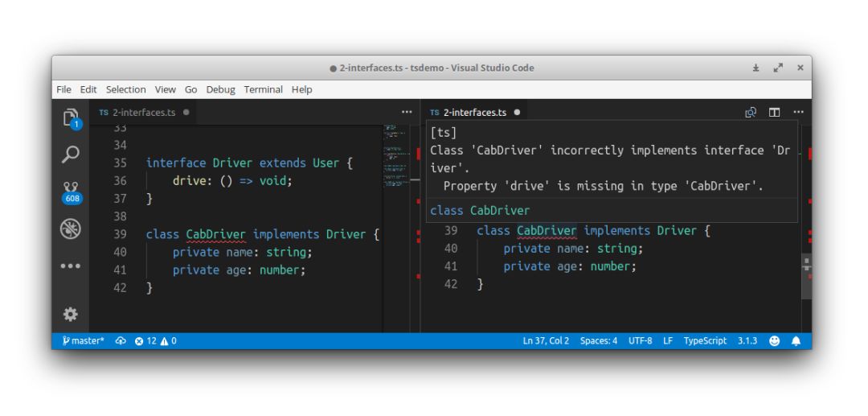Click the master branch indicator
The width and height of the screenshot is (868, 416).
coord(83,341)
